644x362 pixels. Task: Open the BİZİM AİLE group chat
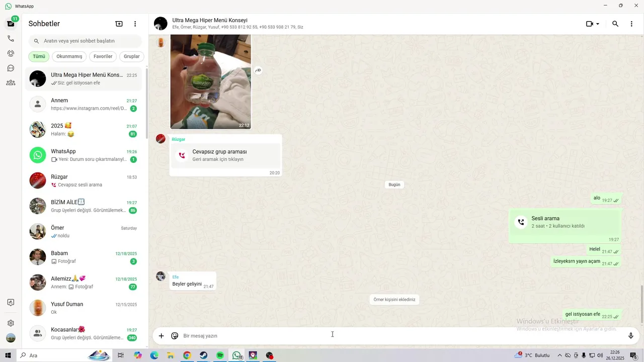coord(84,206)
